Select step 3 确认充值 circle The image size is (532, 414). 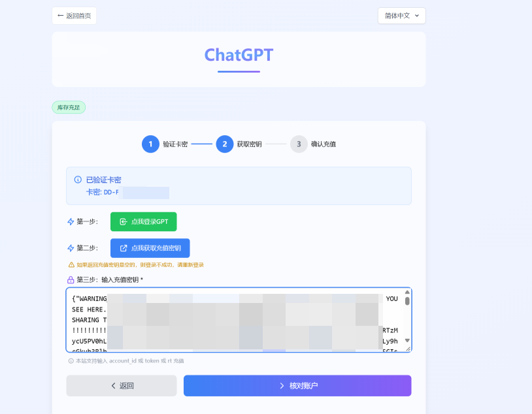pyautogui.click(x=299, y=144)
